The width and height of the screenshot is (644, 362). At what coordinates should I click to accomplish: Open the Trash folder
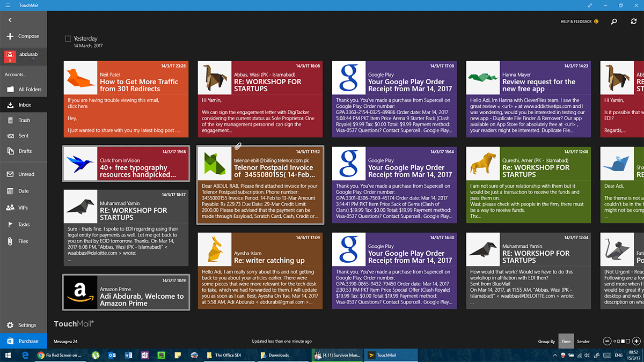pyautogui.click(x=23, y=120)
